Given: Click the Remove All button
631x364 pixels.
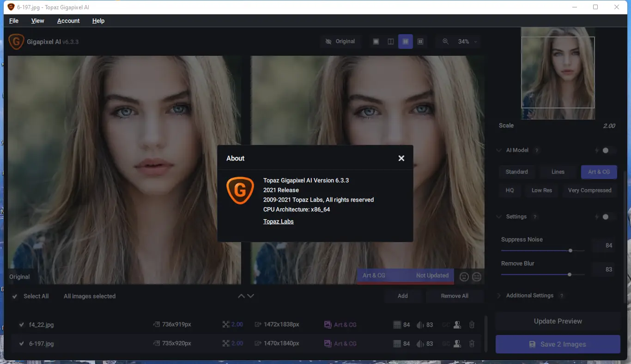Looking at the screenshot, I should tap(455, 296).
